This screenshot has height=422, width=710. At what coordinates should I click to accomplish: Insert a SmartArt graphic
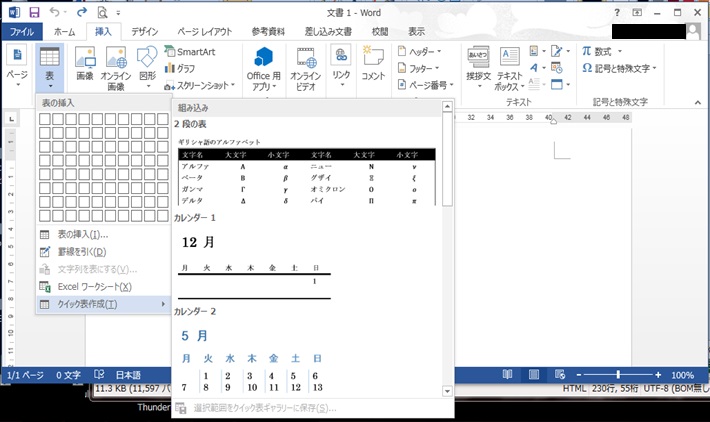(190, 52)
